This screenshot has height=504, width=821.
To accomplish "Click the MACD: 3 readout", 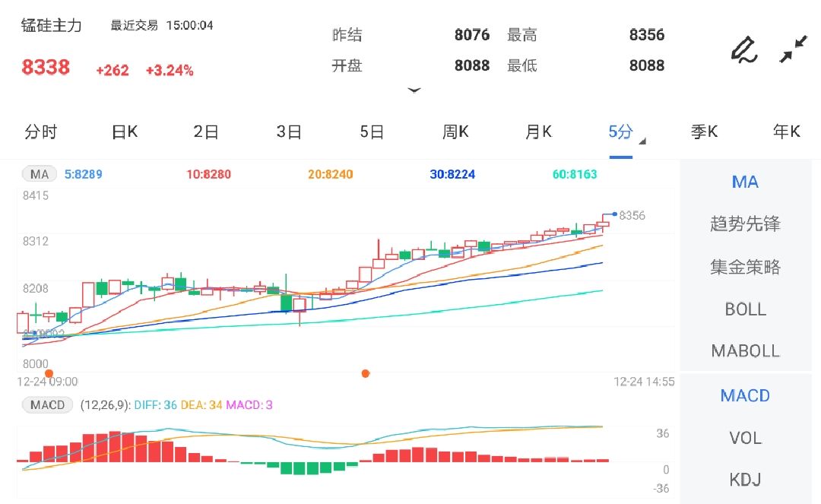I will tap(249, 405).
